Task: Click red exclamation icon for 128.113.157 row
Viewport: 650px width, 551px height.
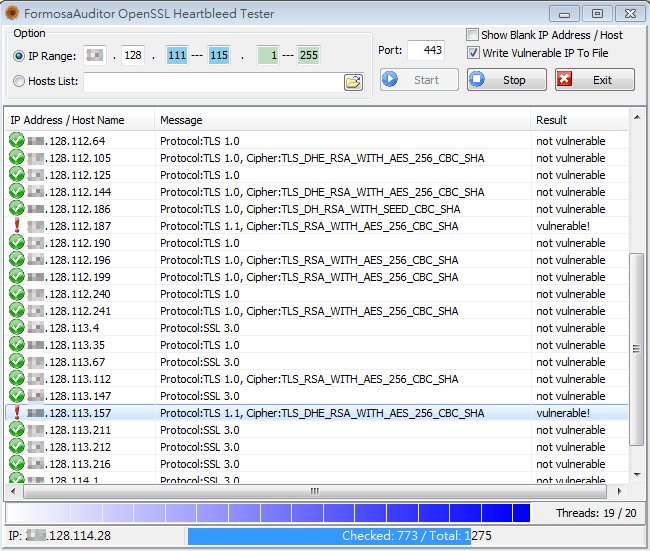Action: point(17,413)
